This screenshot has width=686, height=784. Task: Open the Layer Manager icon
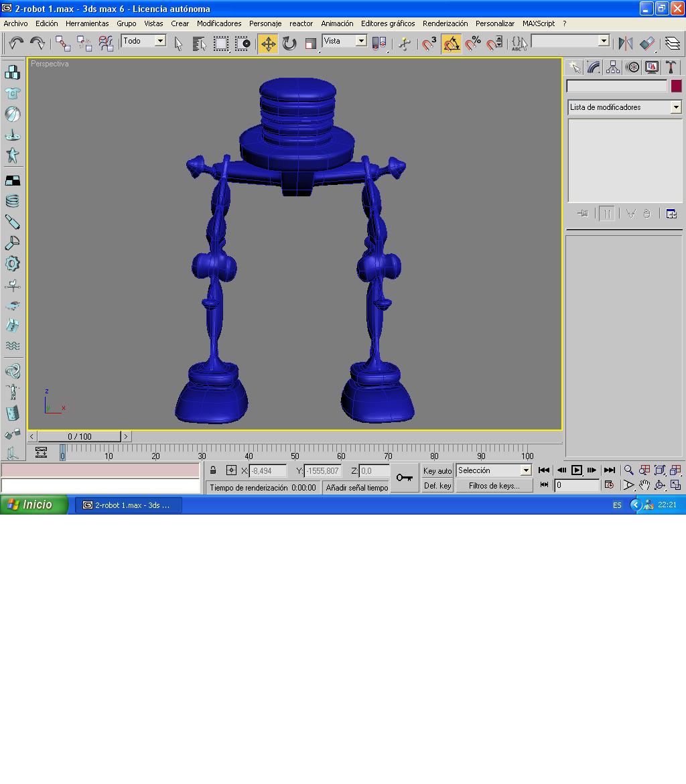click(673, 44)
